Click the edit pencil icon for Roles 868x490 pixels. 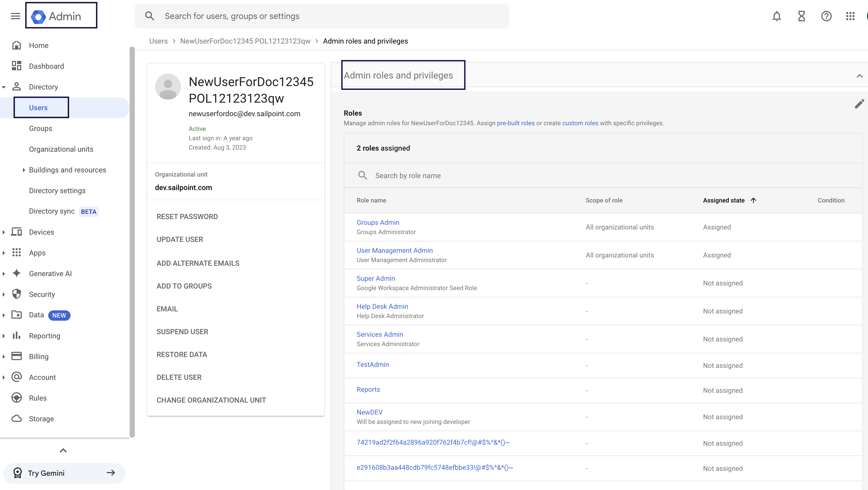point(860,103)
